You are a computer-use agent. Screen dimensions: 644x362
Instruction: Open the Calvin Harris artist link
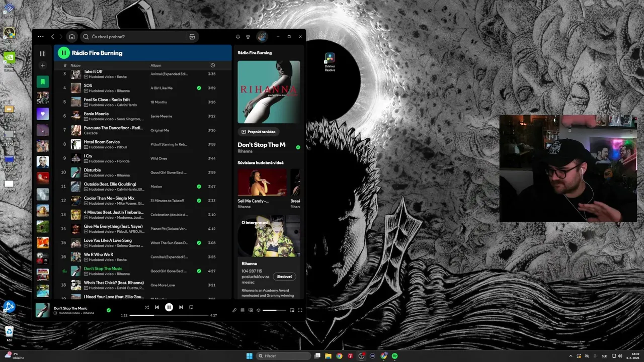pyautogui.click(x=126, y=105)
